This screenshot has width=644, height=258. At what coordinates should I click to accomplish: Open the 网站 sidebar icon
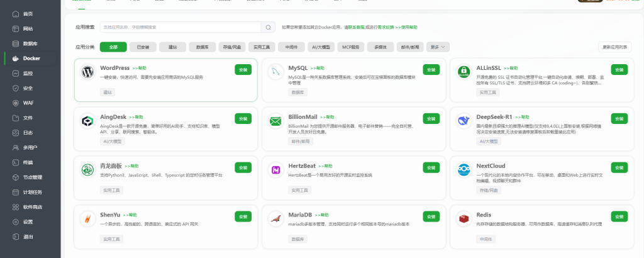[x=16, y=29]
